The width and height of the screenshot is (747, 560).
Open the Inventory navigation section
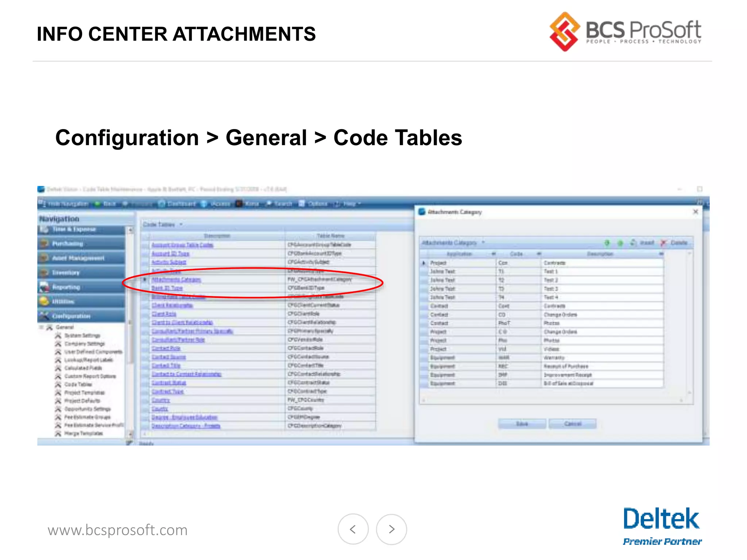point(81,272)
